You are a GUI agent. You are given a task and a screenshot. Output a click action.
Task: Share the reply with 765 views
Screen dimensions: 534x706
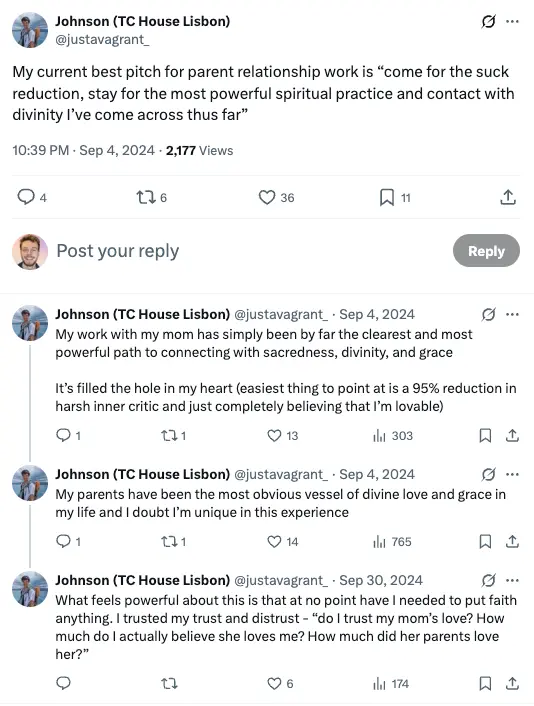coord(512,541)
